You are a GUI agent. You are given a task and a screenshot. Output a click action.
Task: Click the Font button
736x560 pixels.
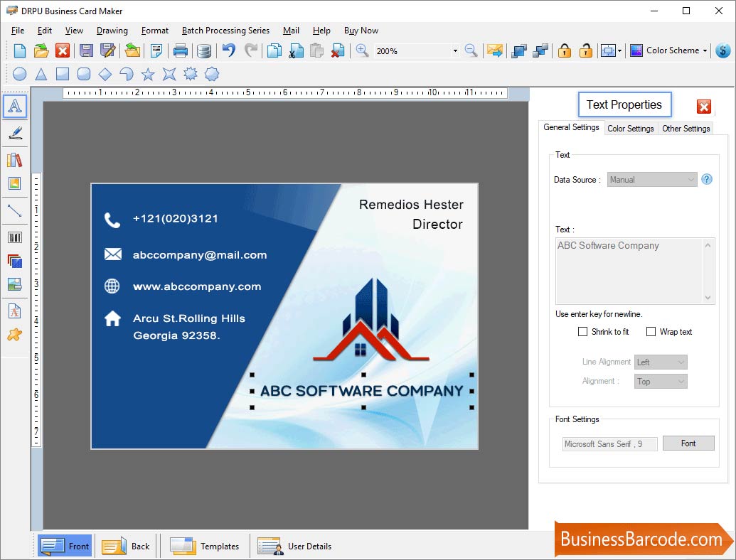[x=688, y=443]
